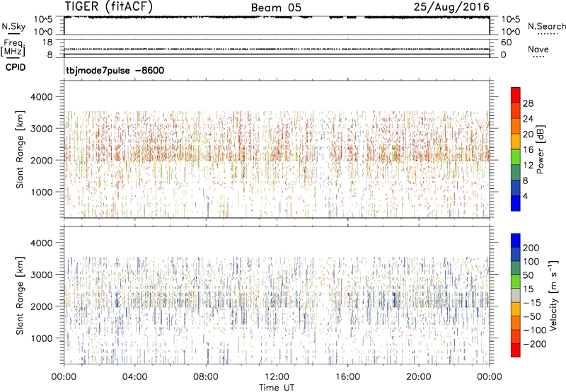
Task: Click the "4" power colorbar tick label
Action: point(526,196)
